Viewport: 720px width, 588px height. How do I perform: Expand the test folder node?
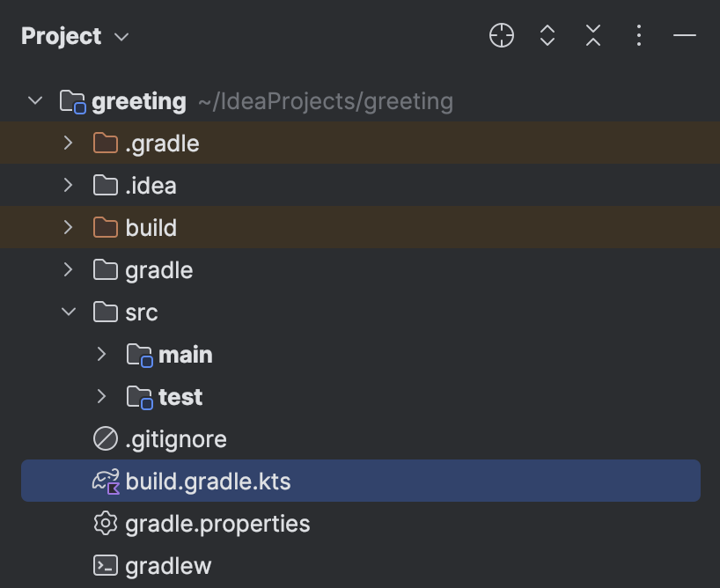(x=100, y=396)
